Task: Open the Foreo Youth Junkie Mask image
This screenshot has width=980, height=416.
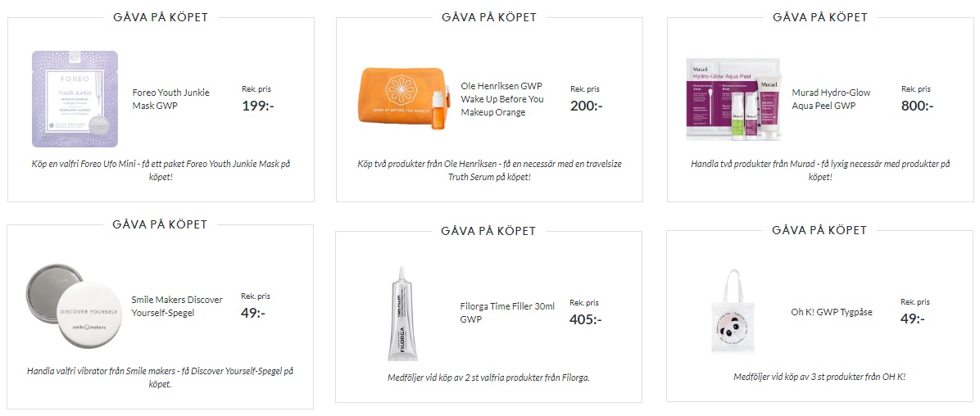Action: pyautogui.click(x=75, y=99)
